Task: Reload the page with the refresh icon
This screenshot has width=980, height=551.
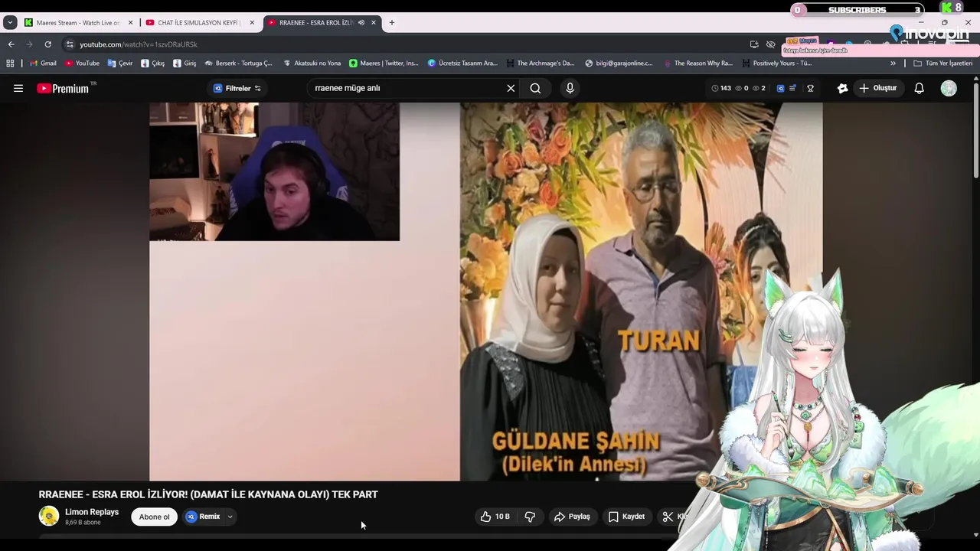Action: 47,44
